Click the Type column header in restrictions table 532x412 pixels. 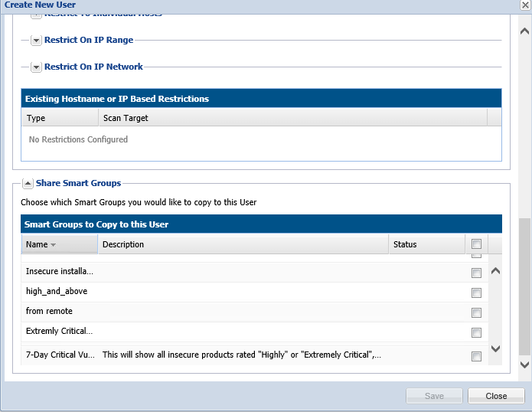coord(36,118)
